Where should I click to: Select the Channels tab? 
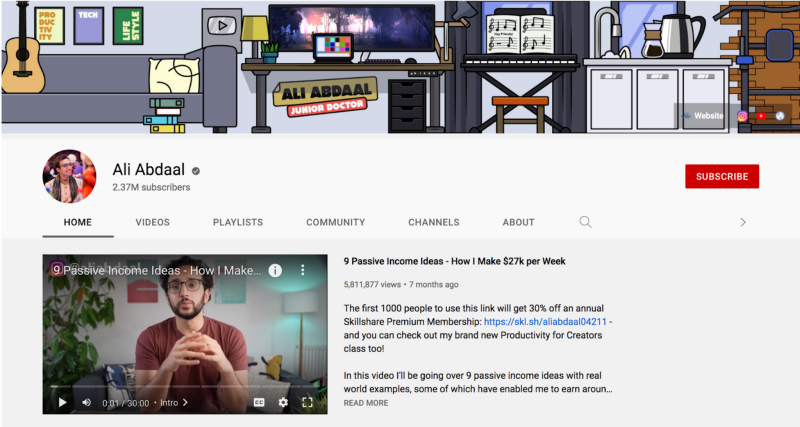coord(434,222)
